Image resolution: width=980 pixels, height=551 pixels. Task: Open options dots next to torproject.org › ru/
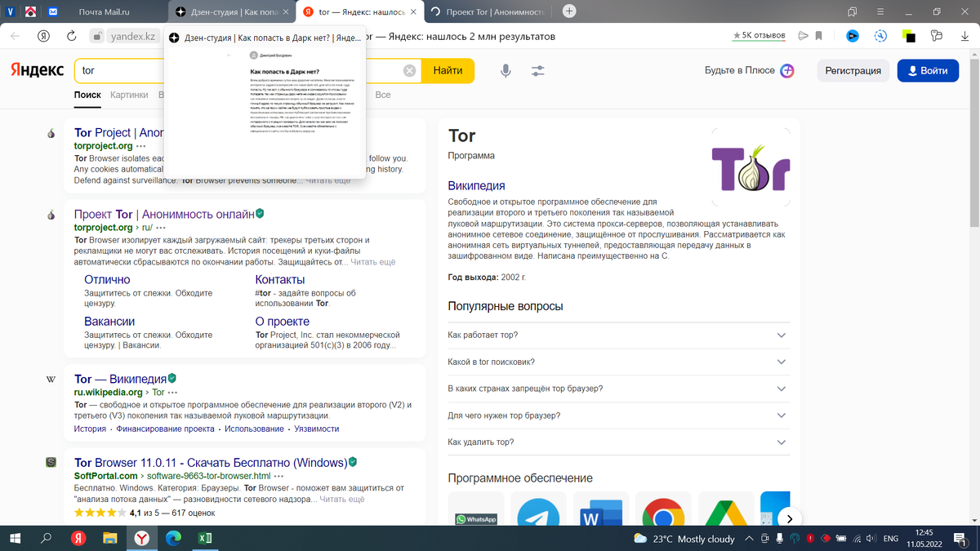[x=161, y=228]
